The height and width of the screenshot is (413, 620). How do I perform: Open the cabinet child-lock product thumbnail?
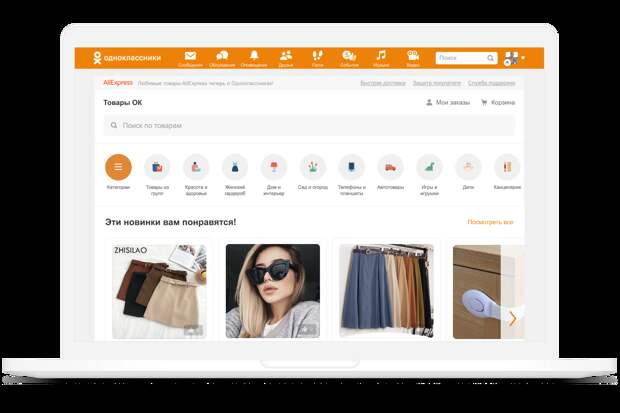point(488,292)
